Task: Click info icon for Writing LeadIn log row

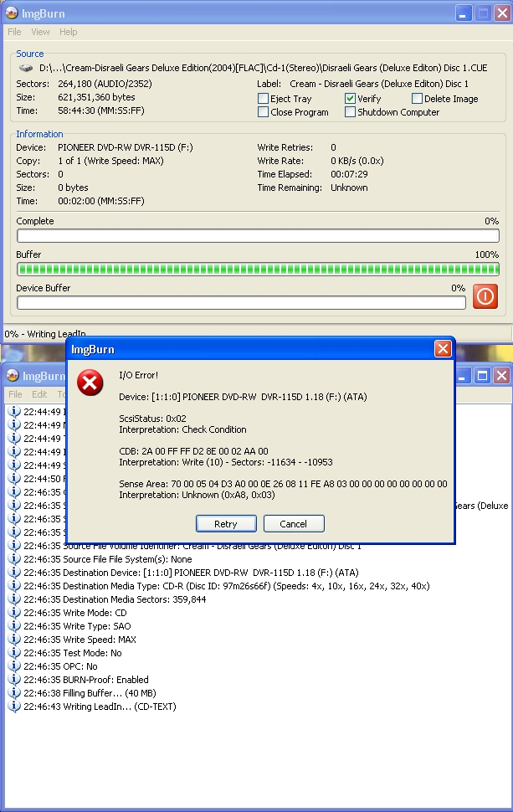Action: [x=14, y=707]
